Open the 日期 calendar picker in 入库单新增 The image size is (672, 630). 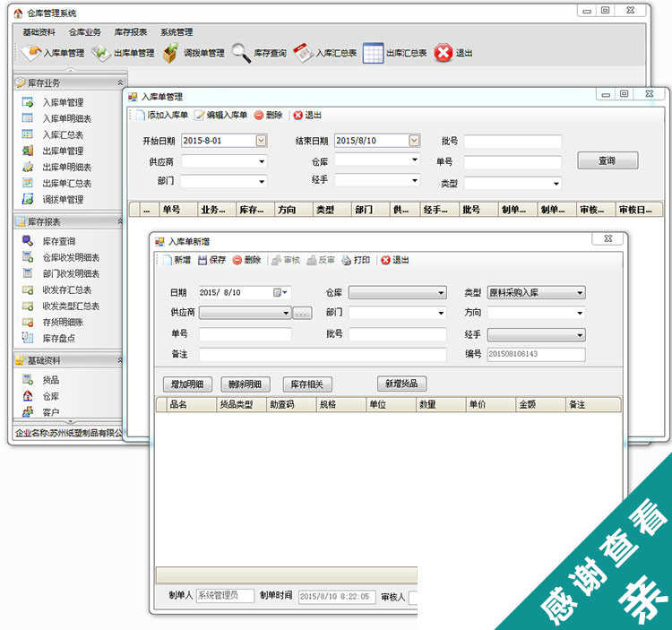tap(280, 292)
